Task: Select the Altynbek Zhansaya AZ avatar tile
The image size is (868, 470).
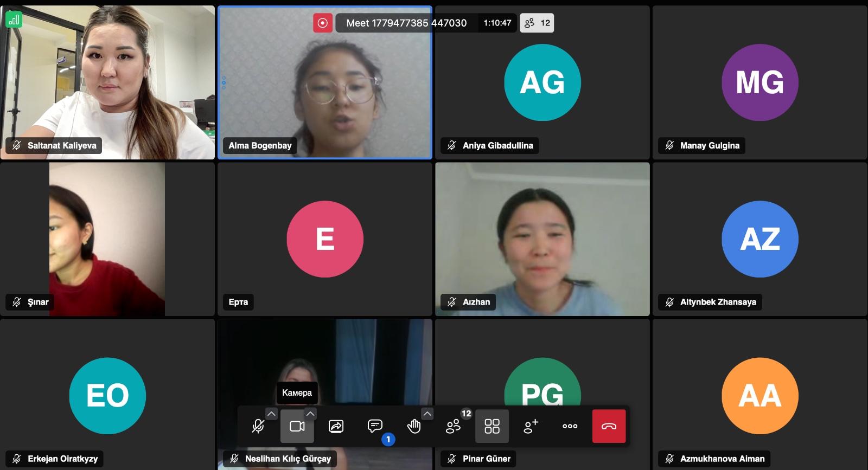Action: point(760,239)
